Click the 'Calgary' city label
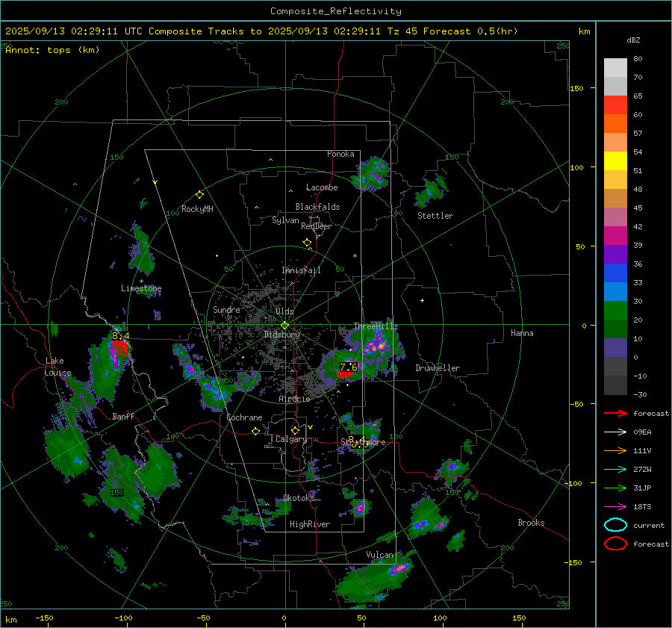The image size is (672, 628). (x=291, y=439)
